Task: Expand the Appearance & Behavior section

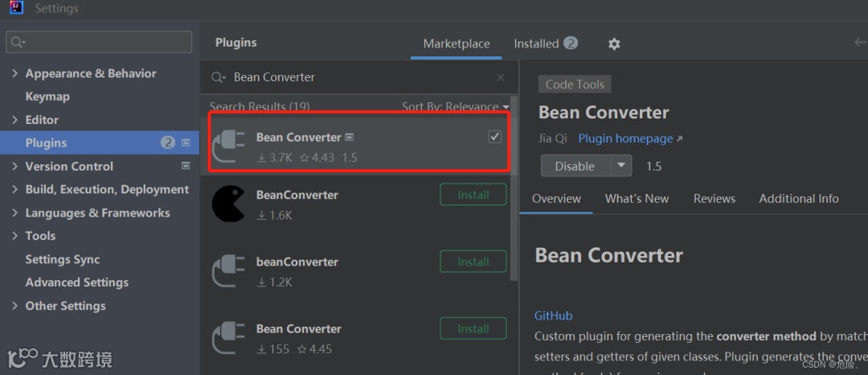Action: coord(14,73)
